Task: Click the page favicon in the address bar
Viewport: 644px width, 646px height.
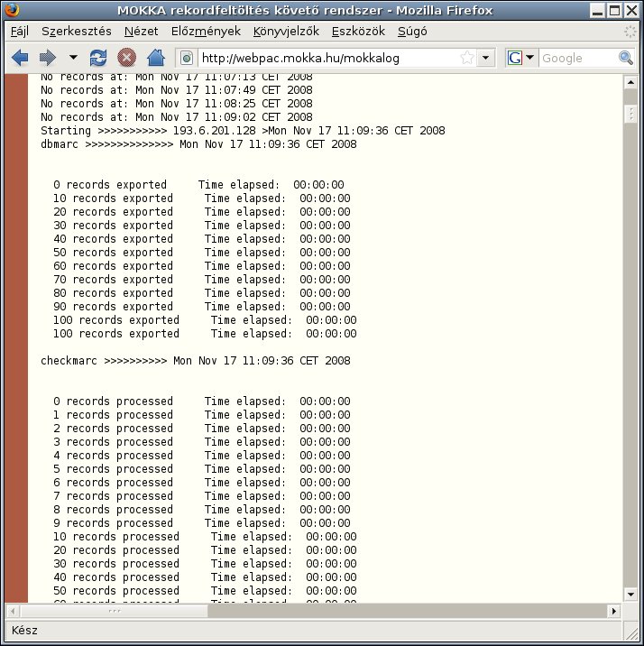Action: point(188,59)
